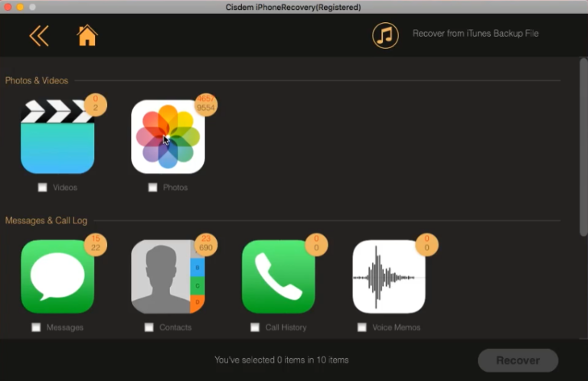Open the Contacts silhouette icon
This screenshot has height=381, width=588.
[168, 276]
